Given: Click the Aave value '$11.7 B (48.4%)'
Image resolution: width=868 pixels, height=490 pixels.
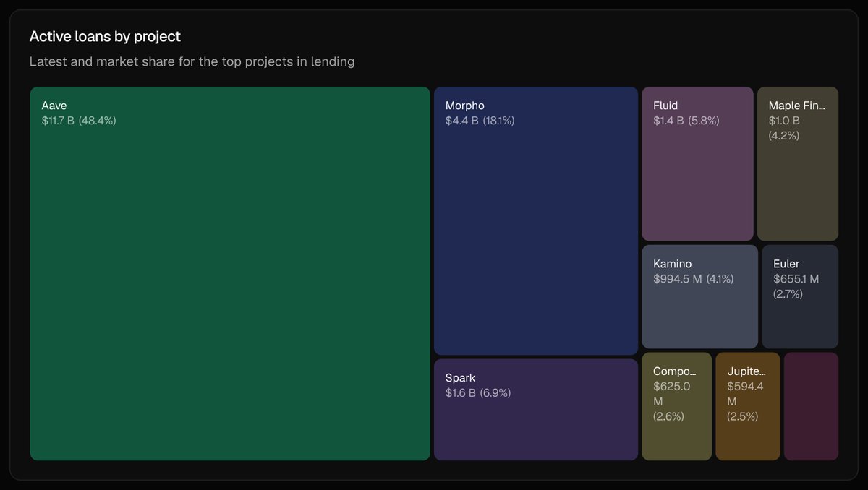Looking at the screenshot, I should click(79, 121).
